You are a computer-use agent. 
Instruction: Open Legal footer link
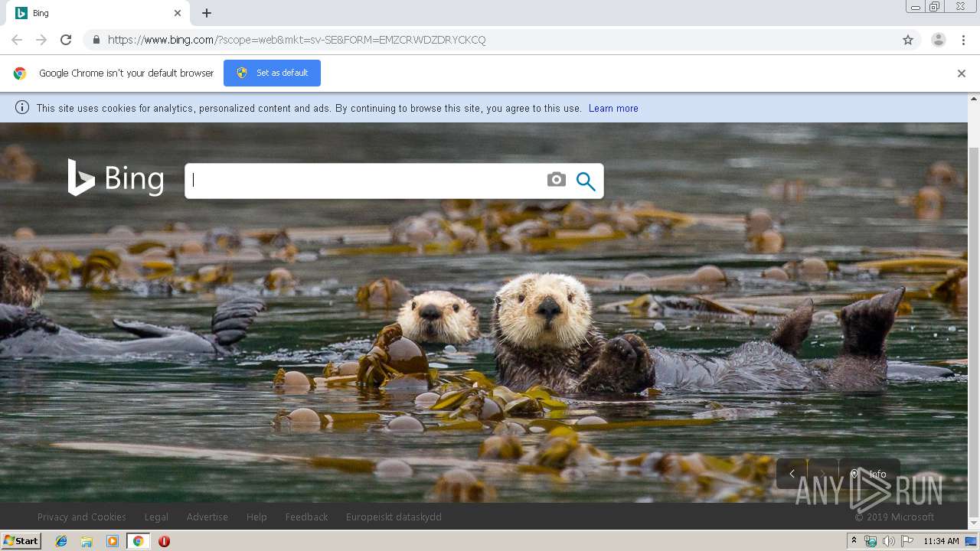click(156, 517)
